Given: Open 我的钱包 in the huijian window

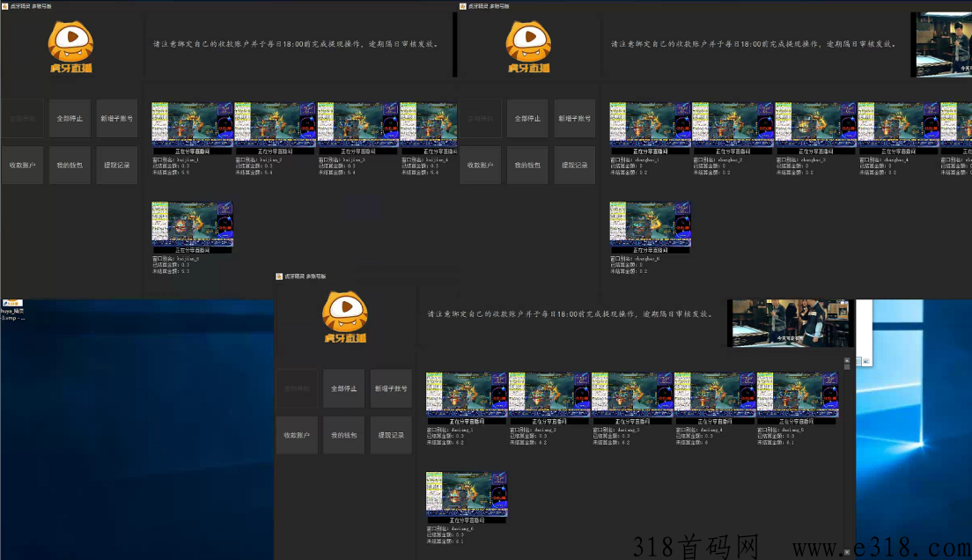Looking at the screenshot, I should (70, 166).
